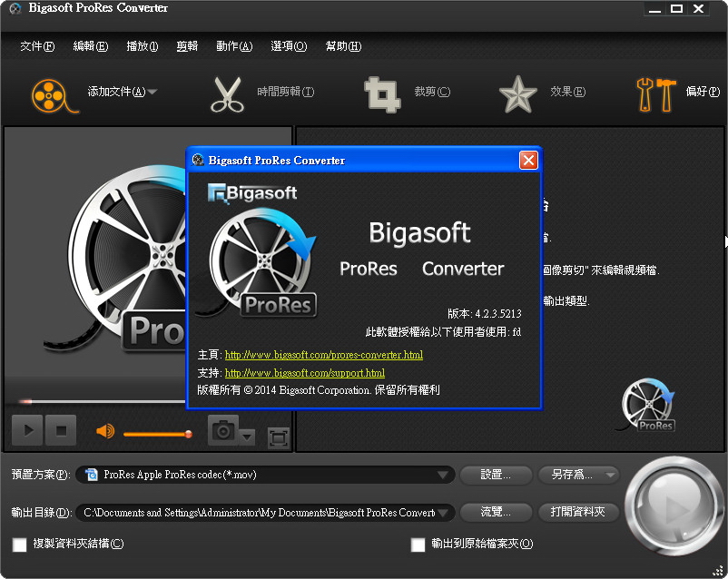728x579 pixels.
Task: Click the 打開資料夾 open folder button
Action: pos(578,513)
